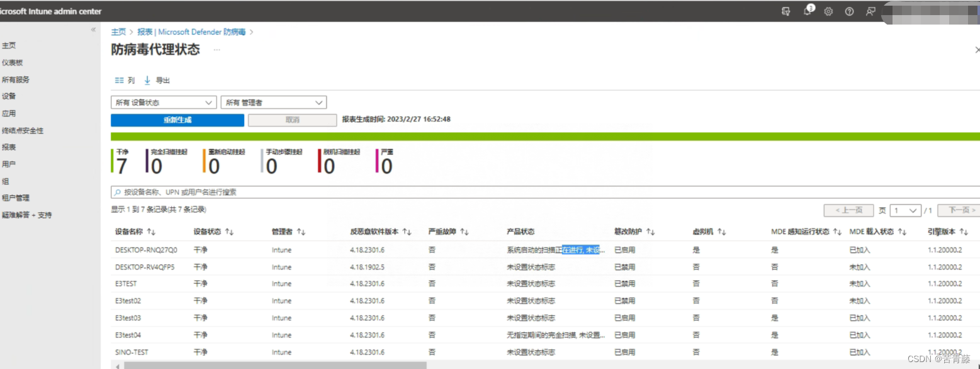Sort by 管理者 column arrows
This screenshot has width=980, height=369.
[301, 232]
